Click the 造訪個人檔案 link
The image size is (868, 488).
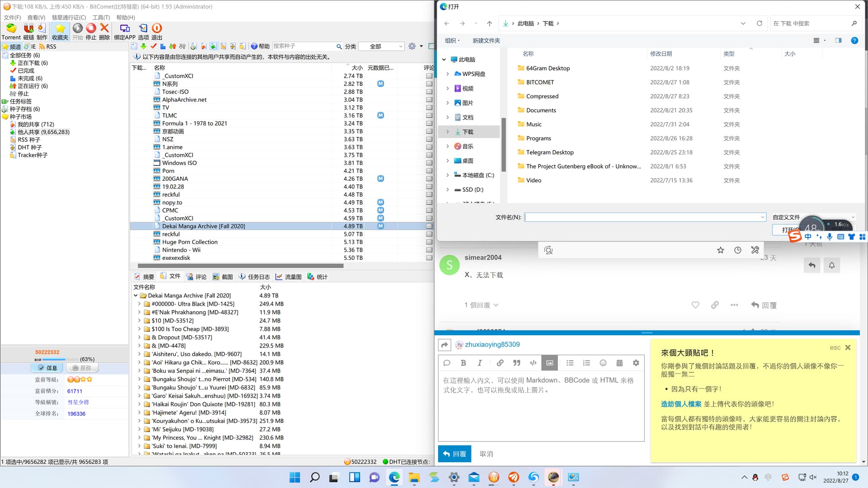point(681,404)
